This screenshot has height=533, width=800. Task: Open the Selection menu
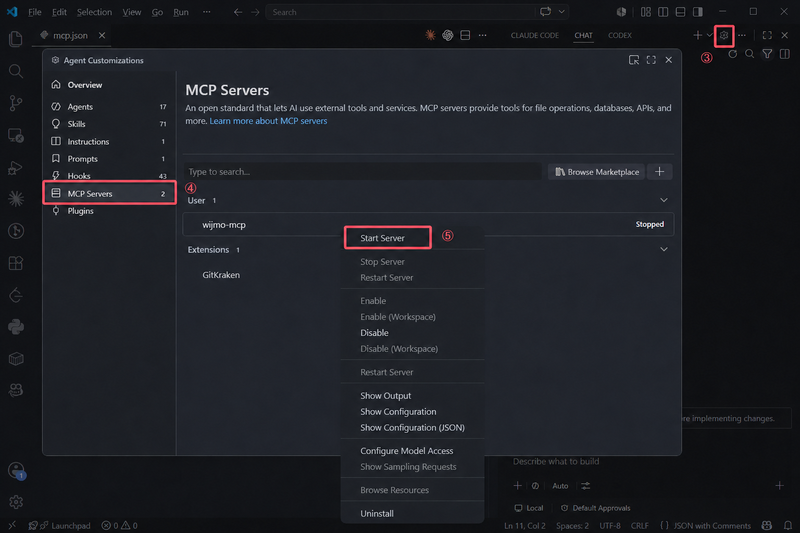click(x=94, y=12)
